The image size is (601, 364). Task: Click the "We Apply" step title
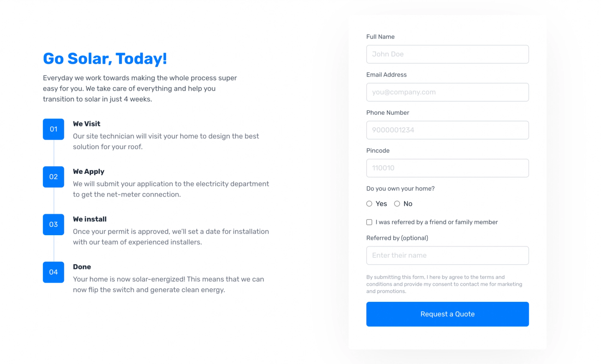(88, 171)
